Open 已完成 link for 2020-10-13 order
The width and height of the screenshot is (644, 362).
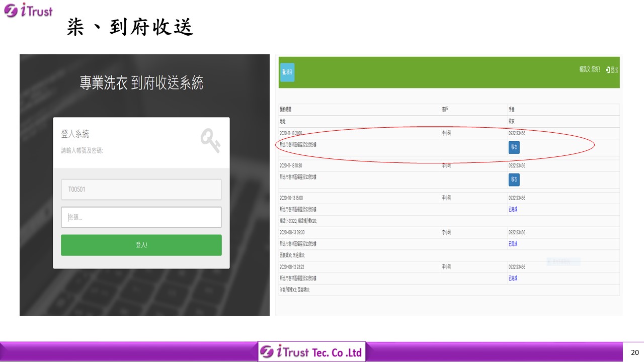513,210
